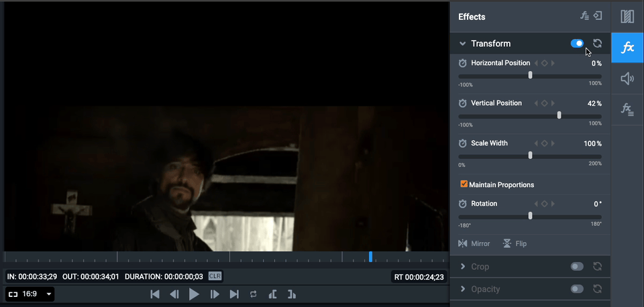Jump to the clip start
Image resolution: width=644 pixels, height=307 pixels.
pos(155,294)
